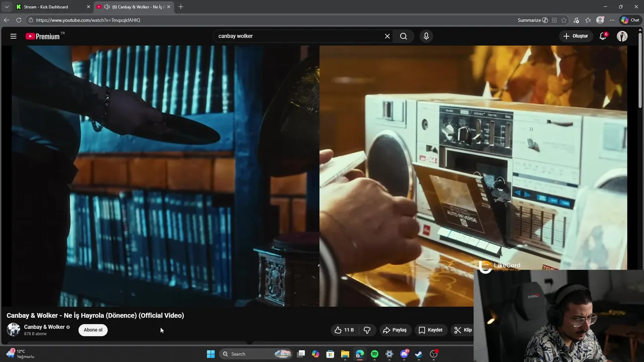The image size is (644, 362).
Task: Open the weather widget showing 12°C
Action: pyautogui.click(x=20, y=354)
